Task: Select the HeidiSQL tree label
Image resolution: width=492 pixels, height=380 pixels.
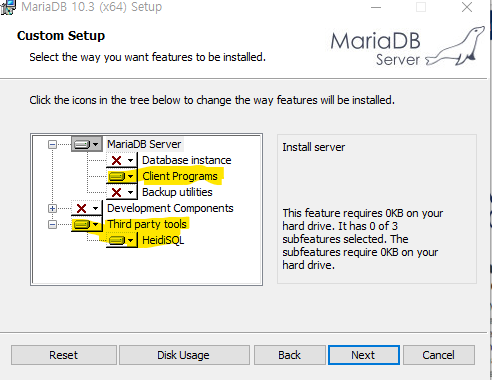Action: [x=163, y=240]
